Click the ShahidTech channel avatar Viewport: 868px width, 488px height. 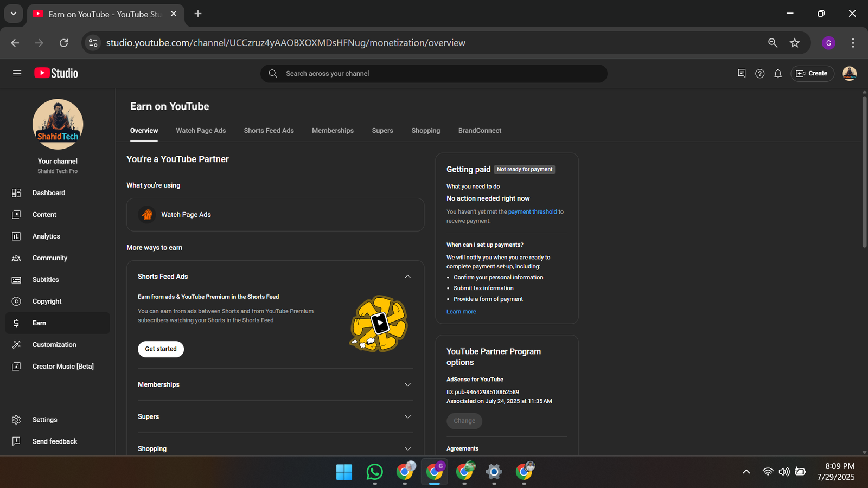58,124
